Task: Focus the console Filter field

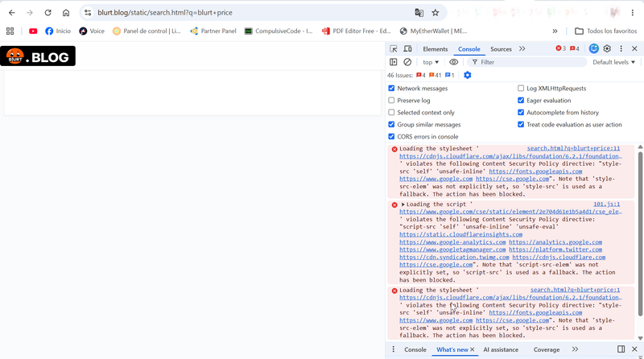Action: click(x=527, y=62)
